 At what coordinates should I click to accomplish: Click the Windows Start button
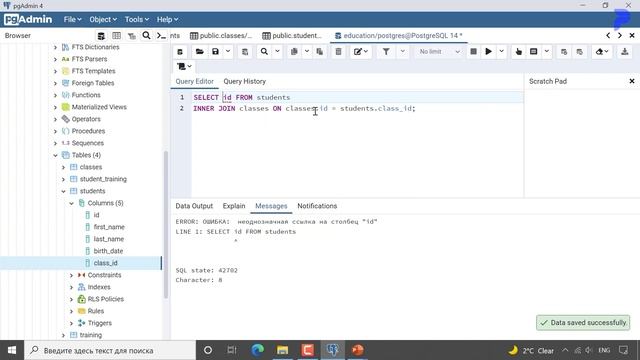pos(12,350)
